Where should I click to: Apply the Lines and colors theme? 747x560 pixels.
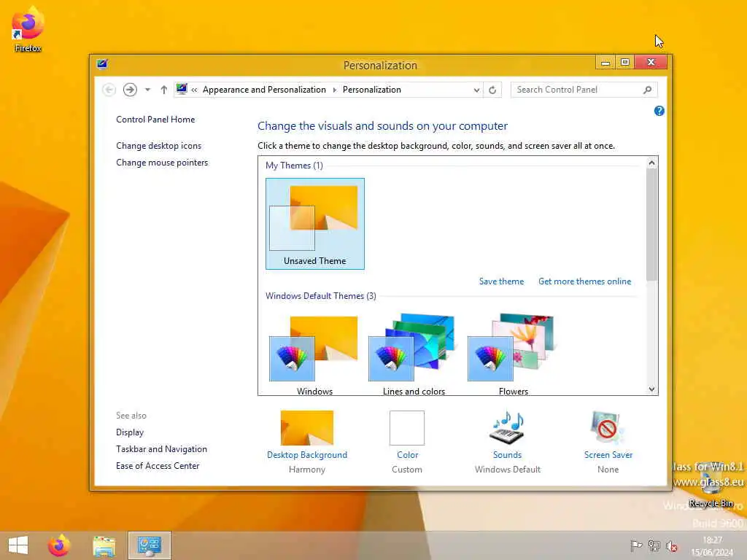[414, 354]
